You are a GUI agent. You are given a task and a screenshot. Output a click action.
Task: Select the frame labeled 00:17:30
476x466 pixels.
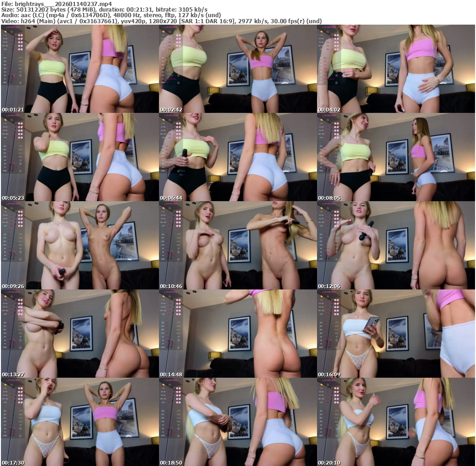79,422
